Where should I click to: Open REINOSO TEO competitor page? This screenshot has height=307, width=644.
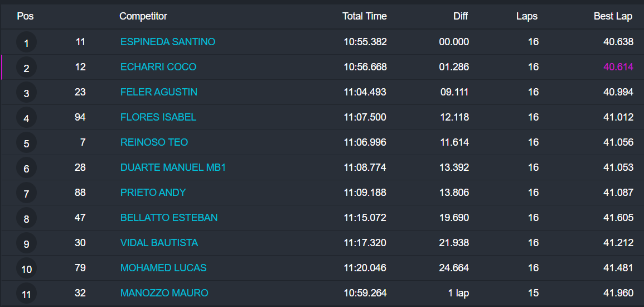[154, 142]
